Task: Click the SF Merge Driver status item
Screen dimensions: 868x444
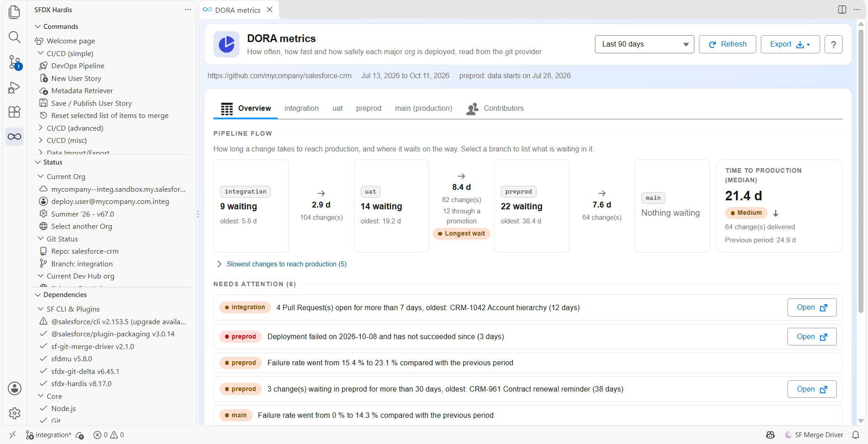Action: [x=814, y=435]
